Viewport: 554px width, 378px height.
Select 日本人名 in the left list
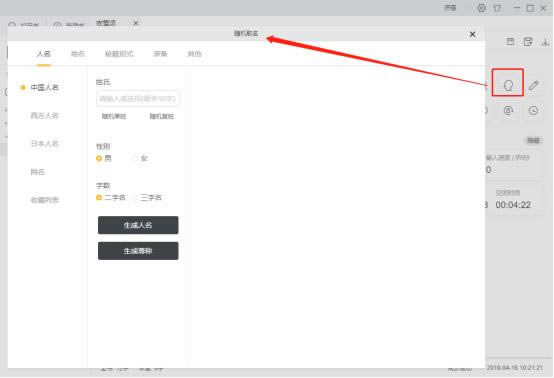[x=45, y=143]
